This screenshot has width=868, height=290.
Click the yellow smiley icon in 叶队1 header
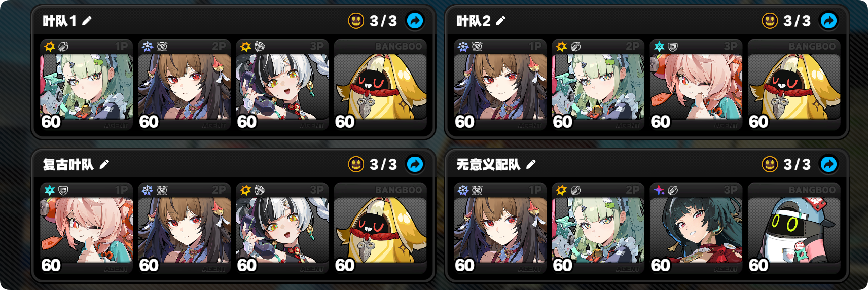click(356, 21)
